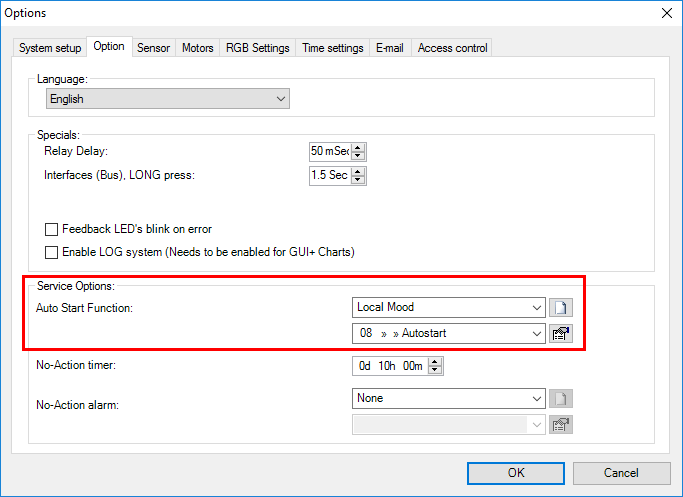This screenshot has height=497, width=683.
Task: Click properties icon beside Autostart dropdown
Action: tap(561, 334)
